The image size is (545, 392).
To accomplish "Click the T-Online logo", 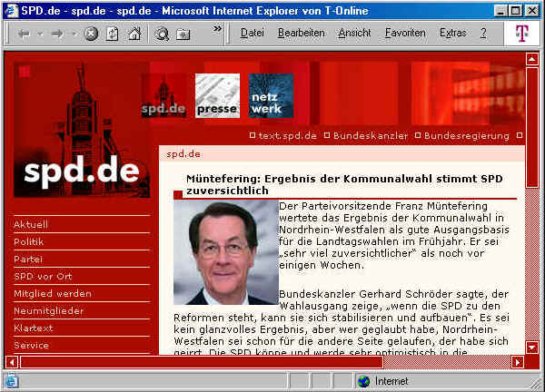I will (521, 34).
